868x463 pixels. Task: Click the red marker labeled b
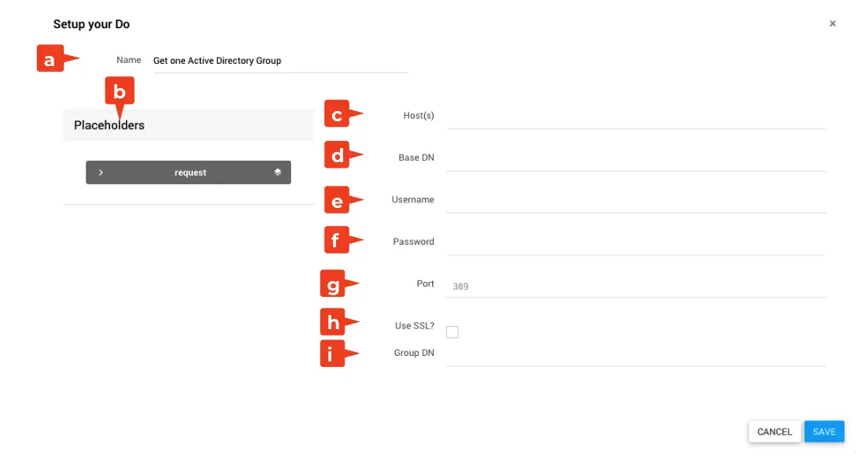tap(120, 92)
